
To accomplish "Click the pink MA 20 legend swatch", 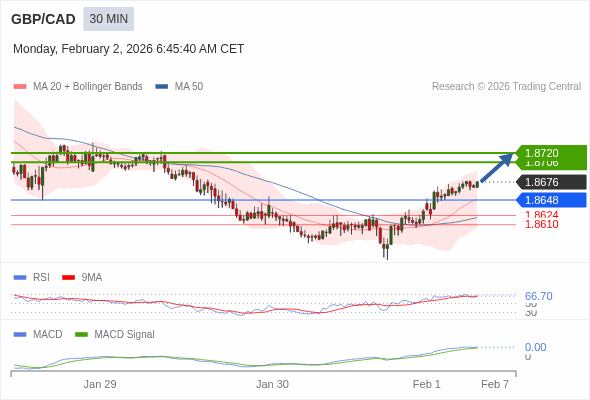I will pos(20,87).
